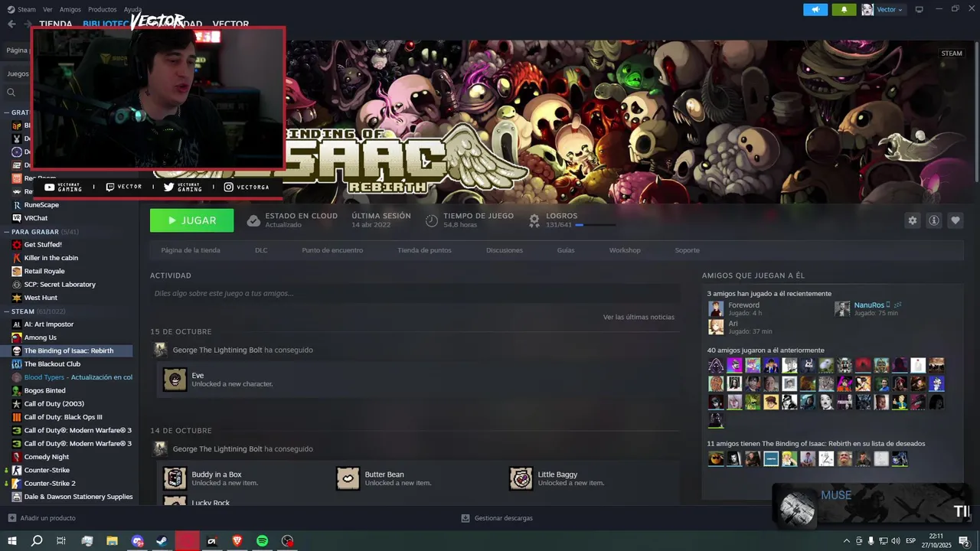Click Among Us game icon
Viewport: 980px width, 551px height.
[x=17, y=337]
